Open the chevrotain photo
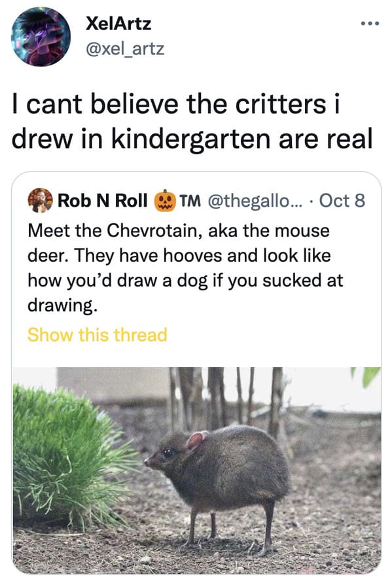The height and width of the screenshot is (583, 392). (197, 470)
